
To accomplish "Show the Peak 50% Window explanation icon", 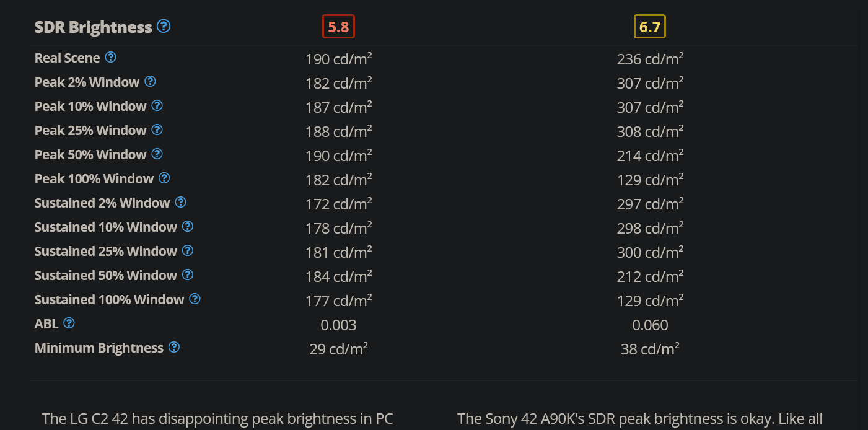I will coord(157,154).
